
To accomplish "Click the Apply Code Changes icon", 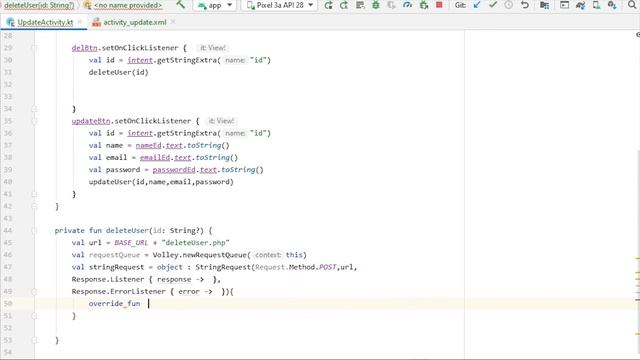I will click(360, 5).
